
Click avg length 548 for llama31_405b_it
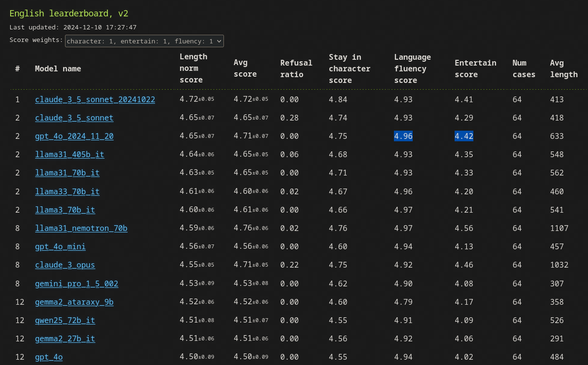(x=557, y=154)
